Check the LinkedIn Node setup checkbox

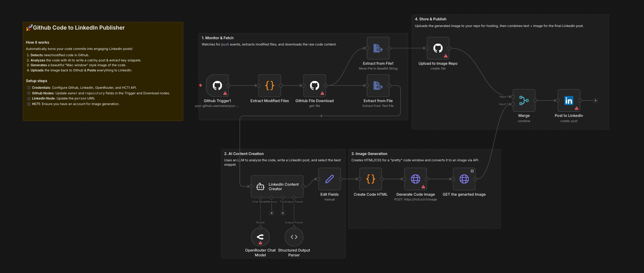(x=29, y=99)
